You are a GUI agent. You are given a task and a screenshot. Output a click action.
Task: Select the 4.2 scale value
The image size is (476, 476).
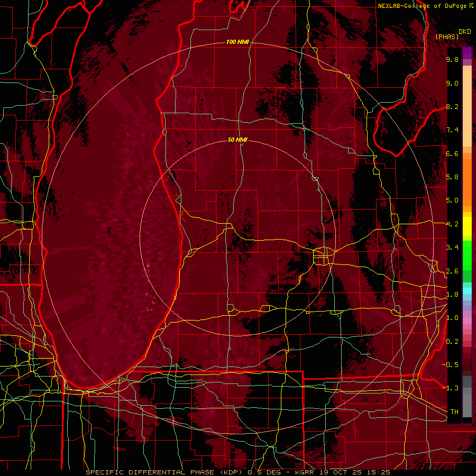(x=452, y=224)
